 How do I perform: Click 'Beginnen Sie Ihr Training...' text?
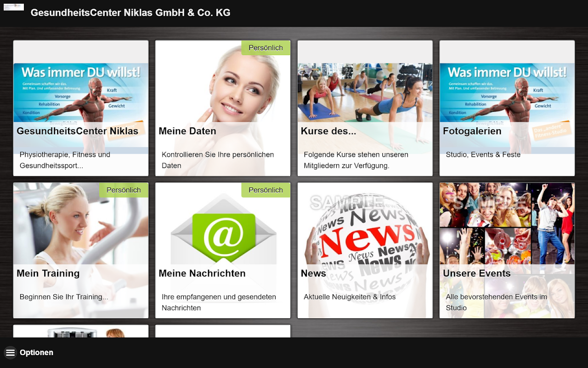[64, 297]
